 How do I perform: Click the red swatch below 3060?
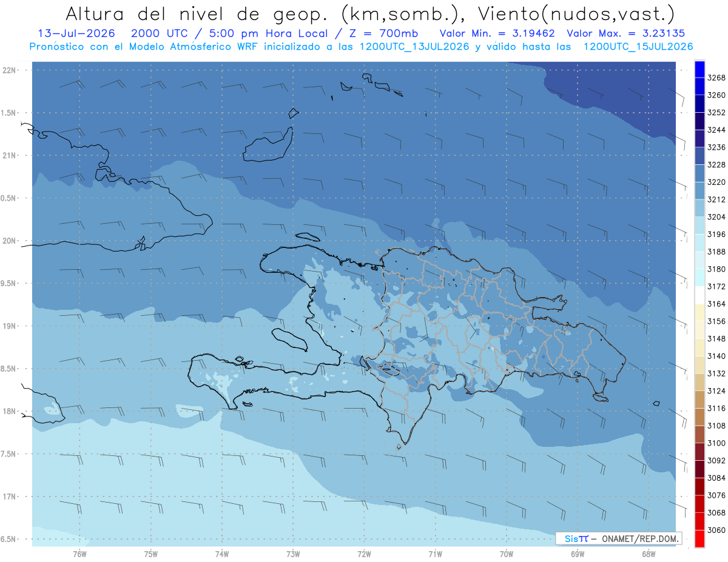[x=699, y=538]
